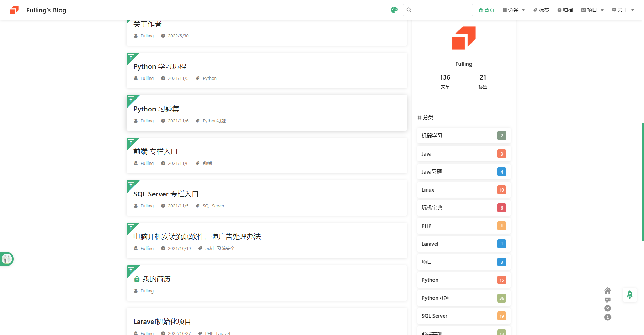
Task: Click the sticky pin icon on SQL Server 专栏入口
Action: pos(131,185)
